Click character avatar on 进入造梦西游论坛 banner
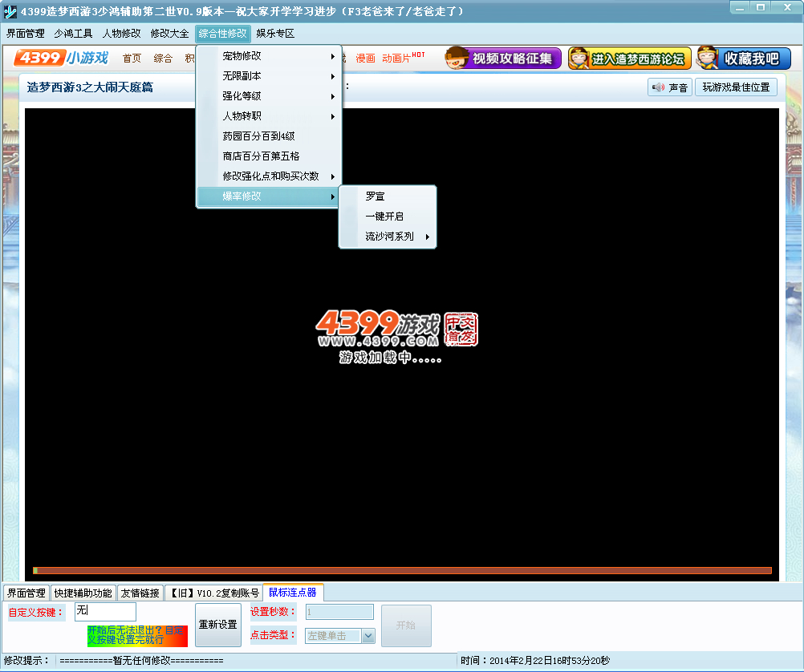The width and height of the screenshot is (804, 672). click(579, 58)
